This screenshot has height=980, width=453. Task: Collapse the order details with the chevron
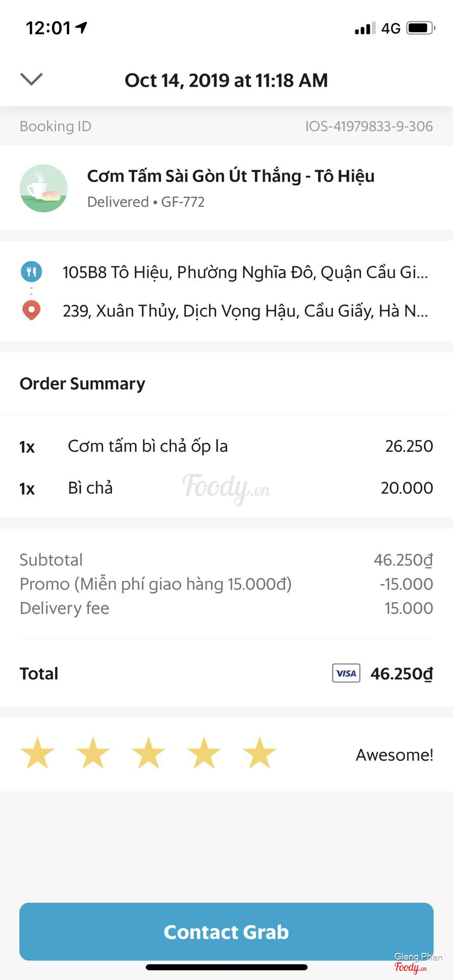pos(31,79)
